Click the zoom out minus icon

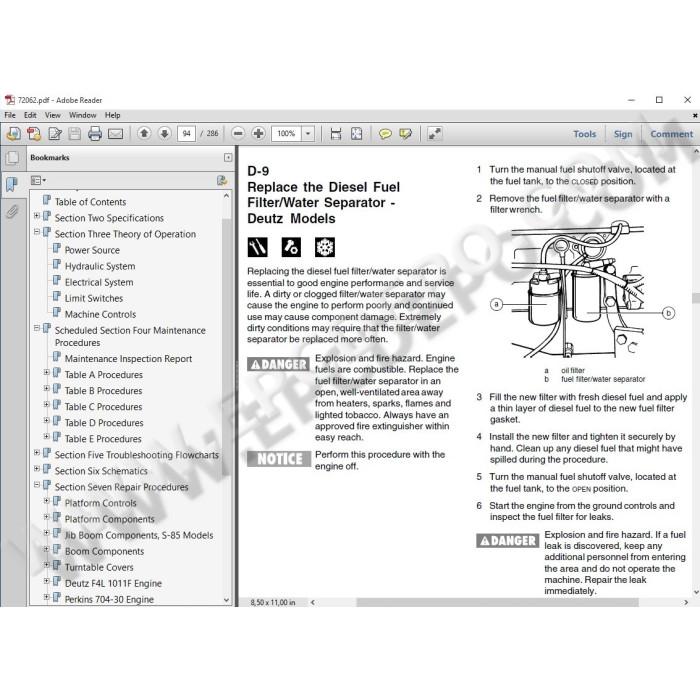click(238, 133)
